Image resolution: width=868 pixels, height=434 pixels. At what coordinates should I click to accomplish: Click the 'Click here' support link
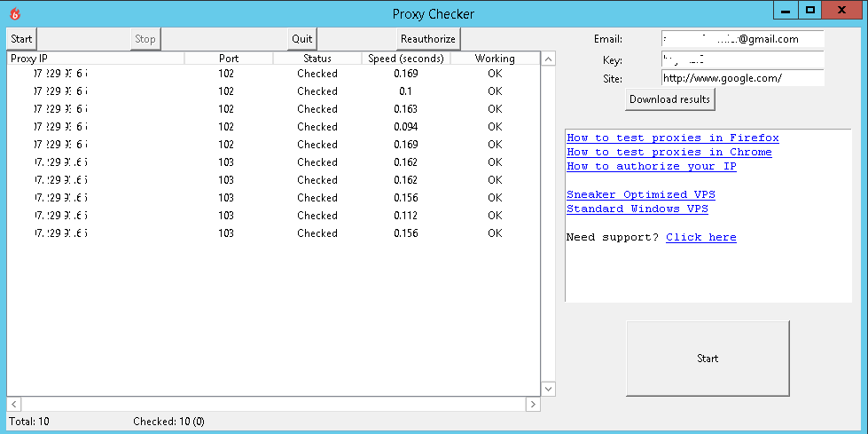click(x=700, y=237)
